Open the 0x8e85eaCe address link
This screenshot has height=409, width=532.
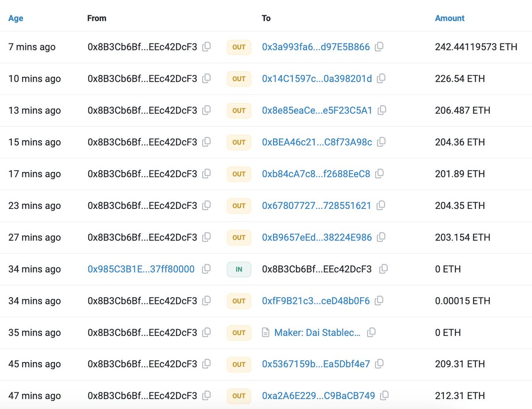[317, 110]
